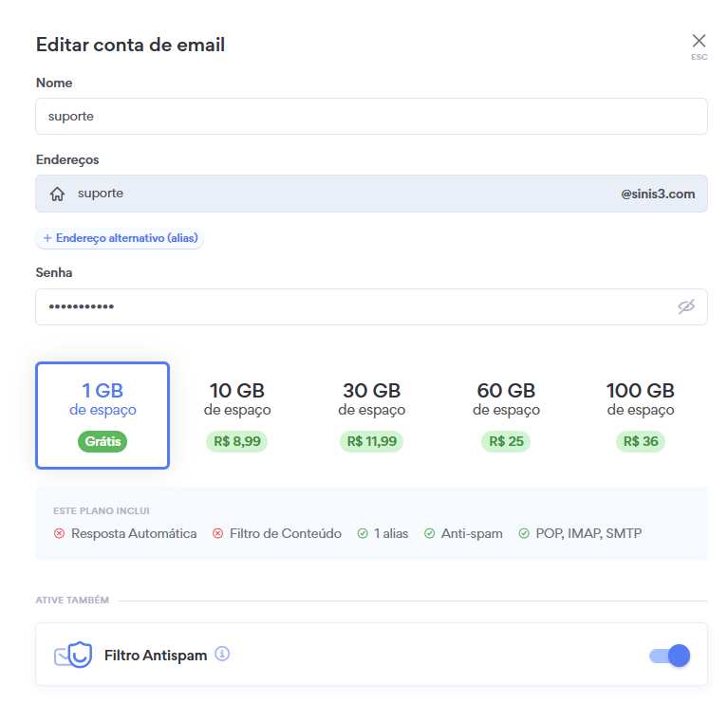Choose the 10 GB storage plan
The width and height of the screenshot is (728, 703).
click(x=236, y=415)
